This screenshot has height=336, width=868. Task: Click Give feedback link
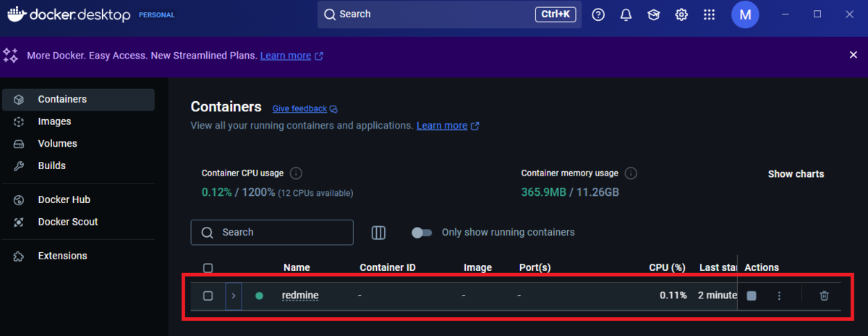click(x=299, y=109)
